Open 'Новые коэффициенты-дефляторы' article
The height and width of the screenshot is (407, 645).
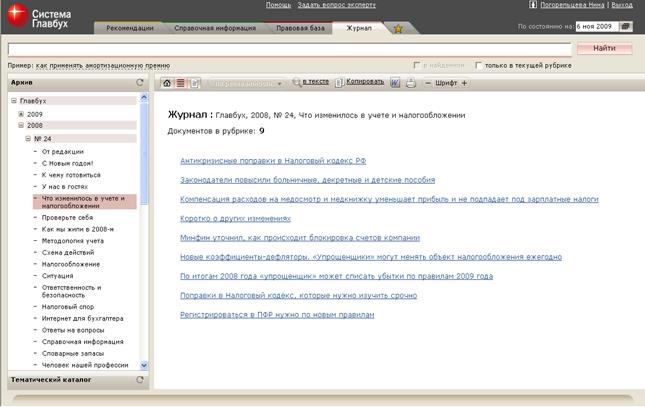371,257
